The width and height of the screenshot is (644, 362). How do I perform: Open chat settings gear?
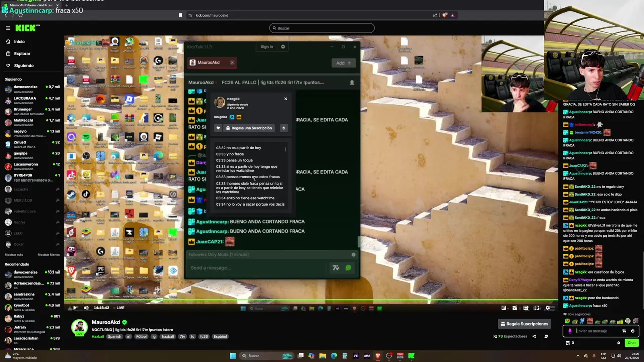click(619, 343)
